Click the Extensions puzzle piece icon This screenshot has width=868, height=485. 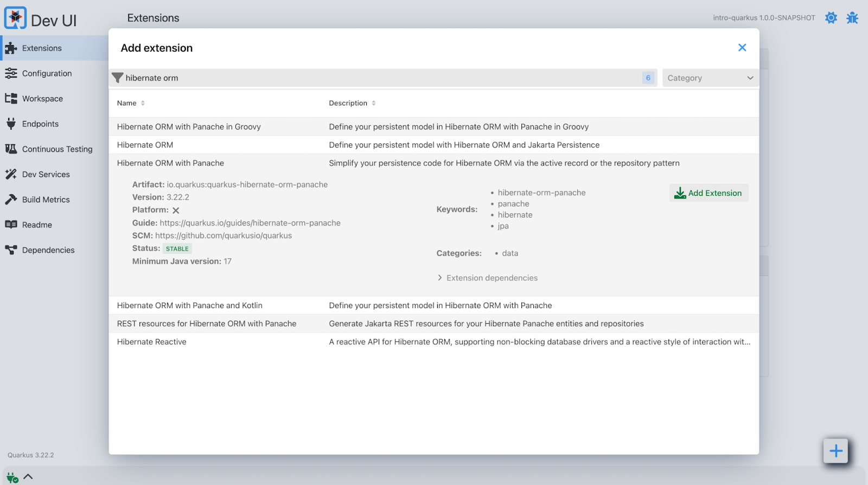tap(11, 48)
